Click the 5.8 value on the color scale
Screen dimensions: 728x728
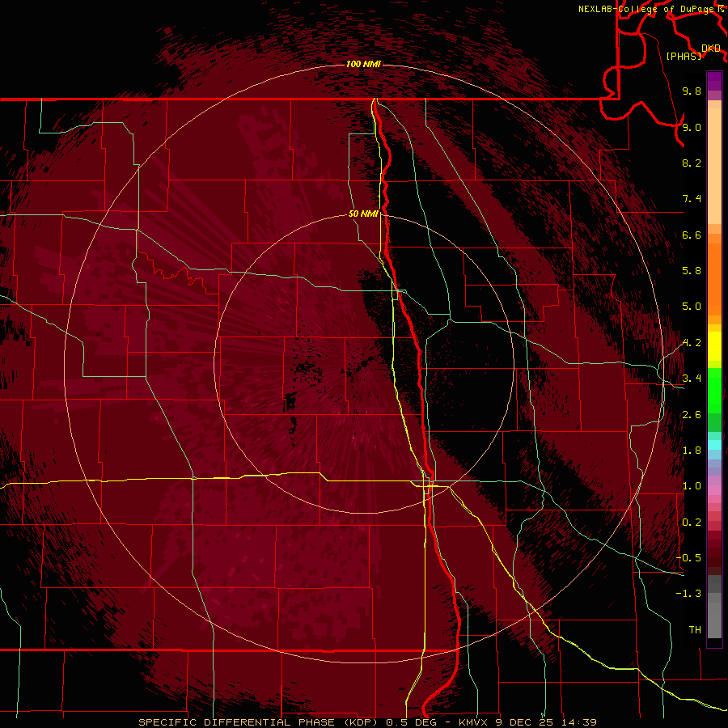click(692, 271)
